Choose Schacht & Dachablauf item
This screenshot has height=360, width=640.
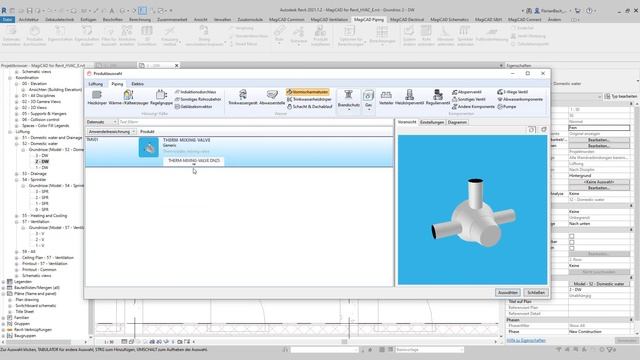pyautogui.click(x=309, y=107)
